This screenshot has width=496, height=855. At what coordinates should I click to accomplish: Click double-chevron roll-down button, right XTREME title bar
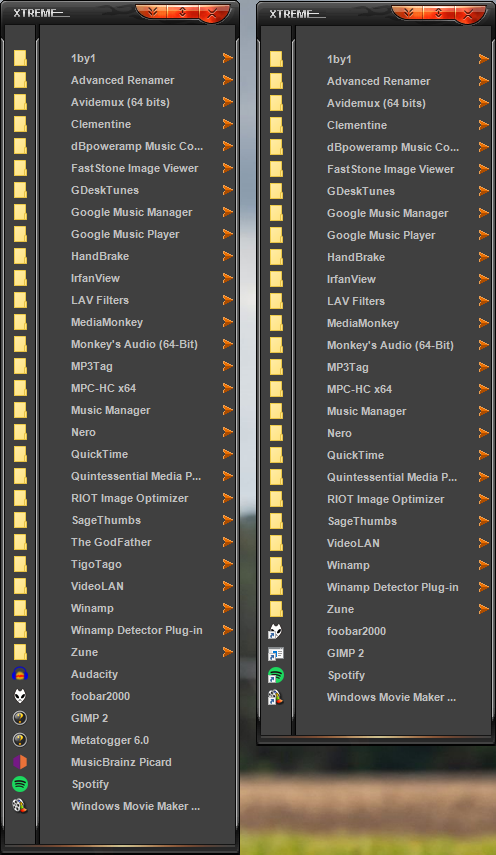409,12
